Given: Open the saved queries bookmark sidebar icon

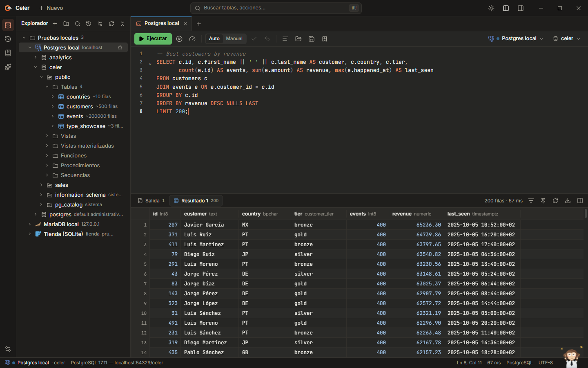Looking at the screenshot, I should coord(8,53).
